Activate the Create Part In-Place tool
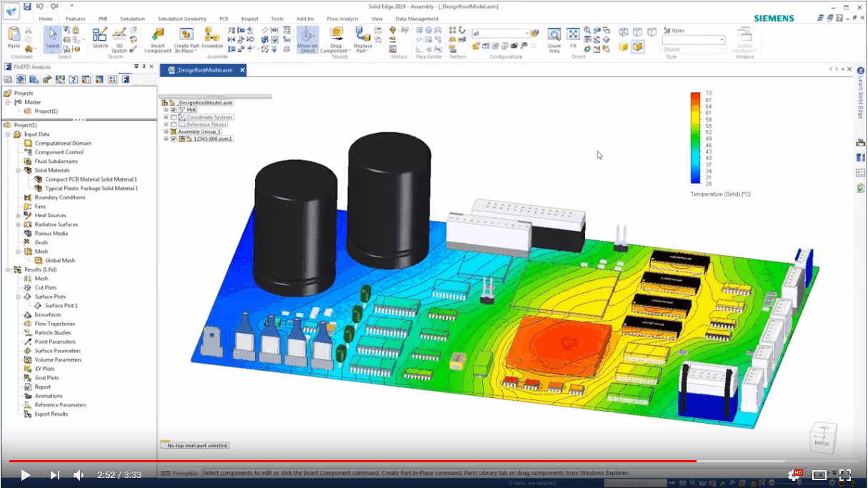Screen dimensions: 868x488 [x=185, y=39]
